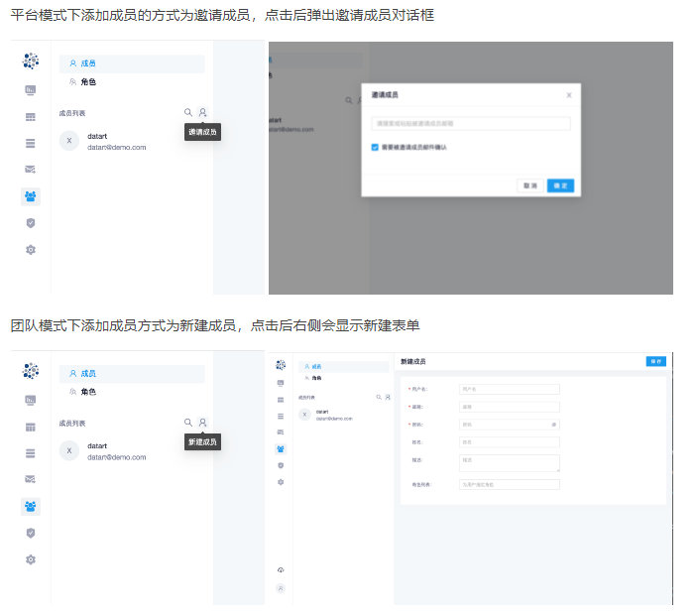The height and width of the screenshot is (616, 699).
Task: Open the schedule mail icon in the top-left sidebar
Action: (31, 170)
